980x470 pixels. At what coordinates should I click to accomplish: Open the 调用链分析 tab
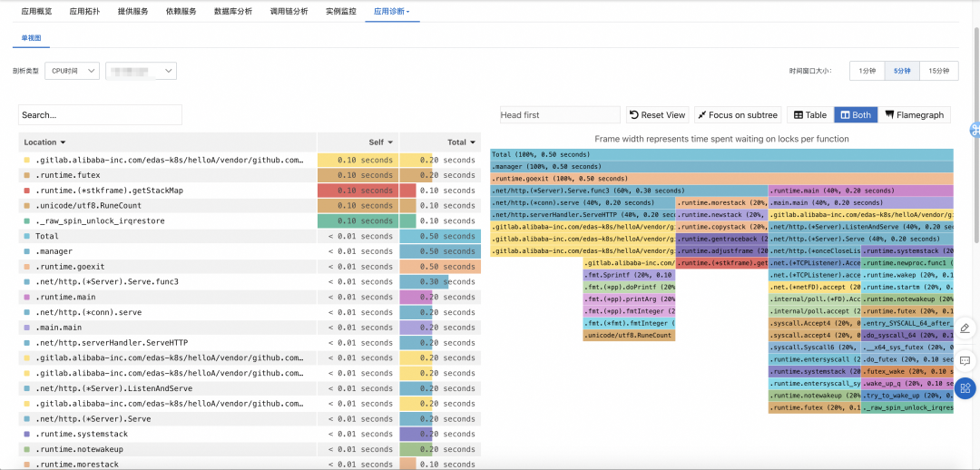[x=289, y=12]
